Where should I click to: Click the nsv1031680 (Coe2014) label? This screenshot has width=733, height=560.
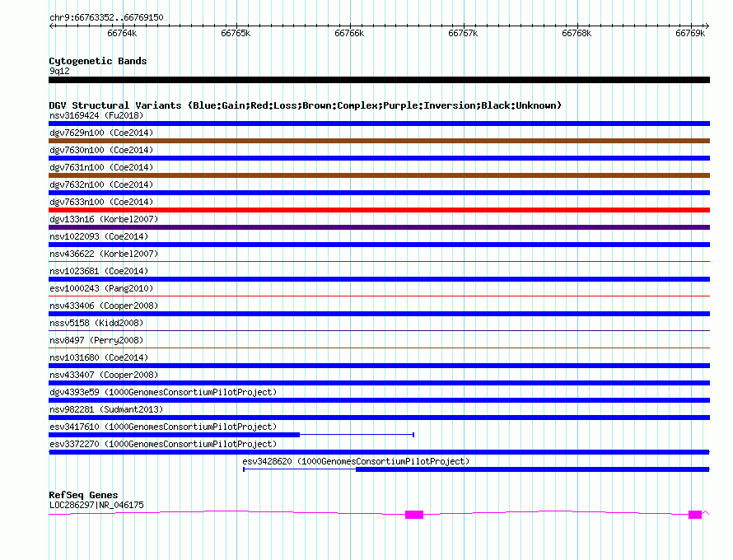(99, 357)
